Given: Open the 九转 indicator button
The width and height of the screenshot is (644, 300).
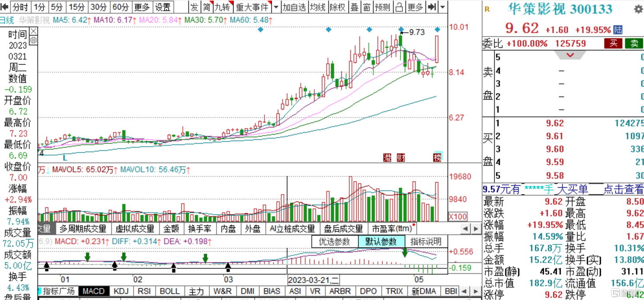Looking at the screenshot, I should tap(222, 7).
